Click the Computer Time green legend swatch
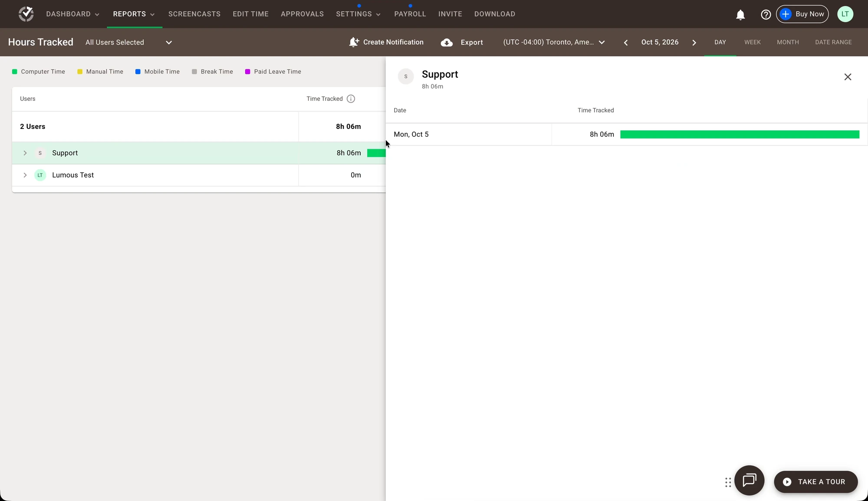 pyautogui.click(x=14, y=72)
